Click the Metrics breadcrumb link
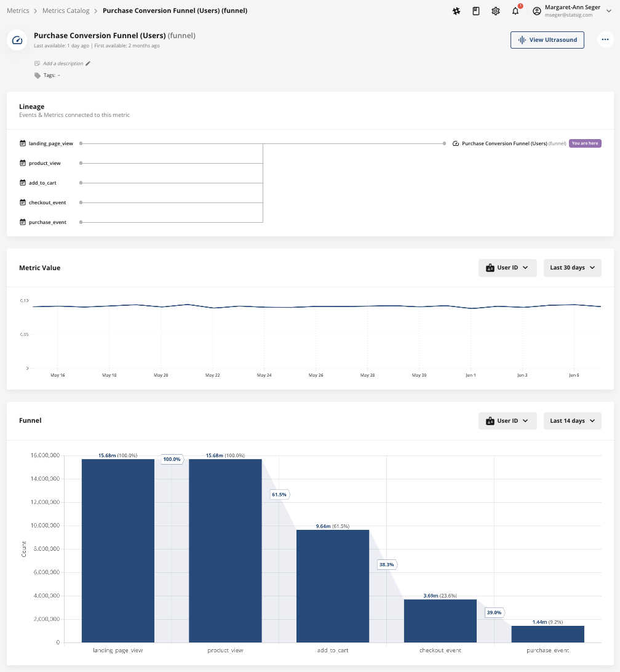 coord(18,10)
